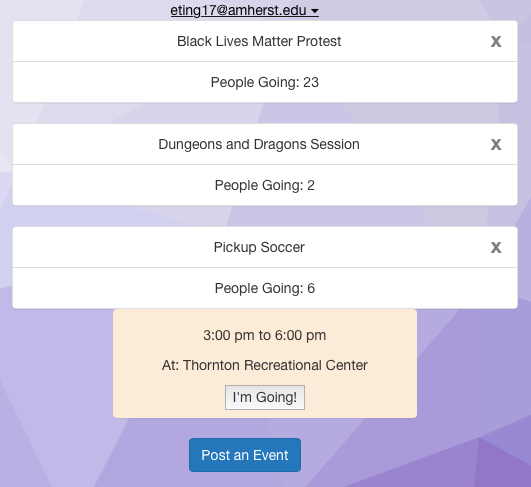Click the attendee number 6 for soccer
This screenshot has height=487, width=531.
(311, 288)
